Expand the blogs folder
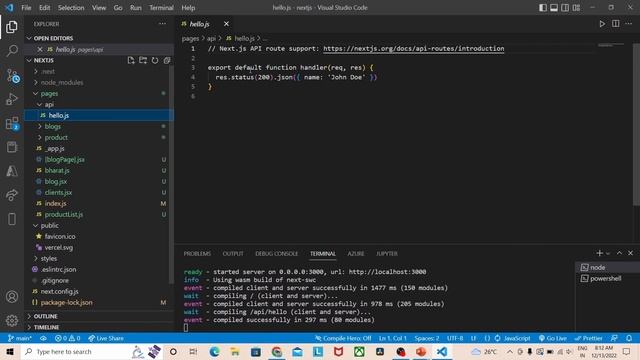The image size is (640, 360). [x=52, y=127]
